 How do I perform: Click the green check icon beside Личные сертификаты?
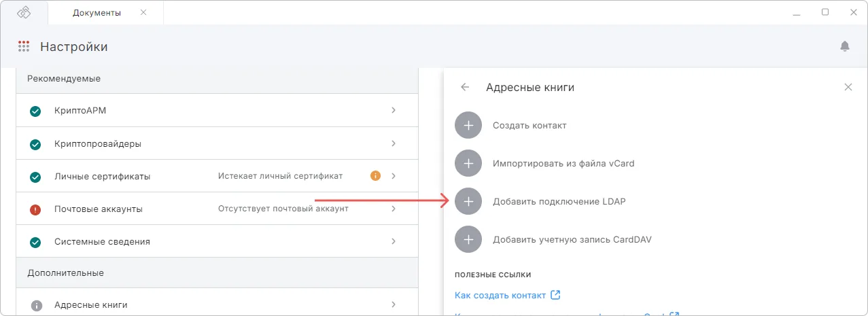[x=36, y=177]
